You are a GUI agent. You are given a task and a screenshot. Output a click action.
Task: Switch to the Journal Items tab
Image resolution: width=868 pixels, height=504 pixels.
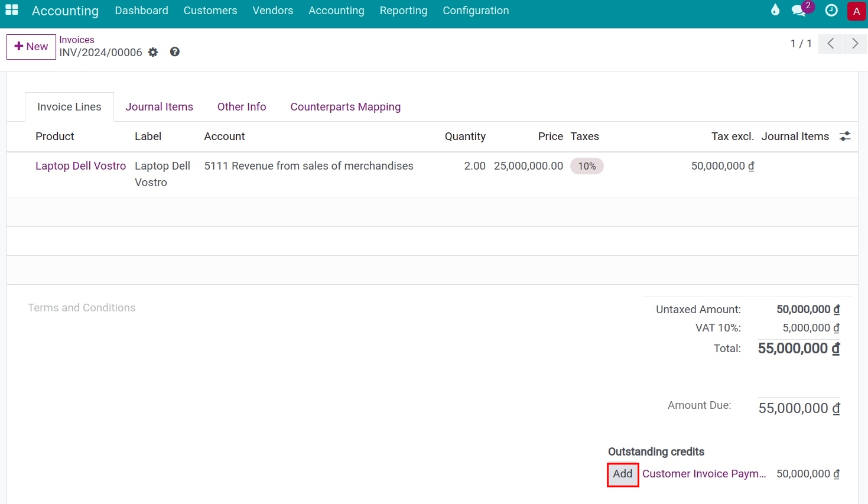[x=159, y=107]
